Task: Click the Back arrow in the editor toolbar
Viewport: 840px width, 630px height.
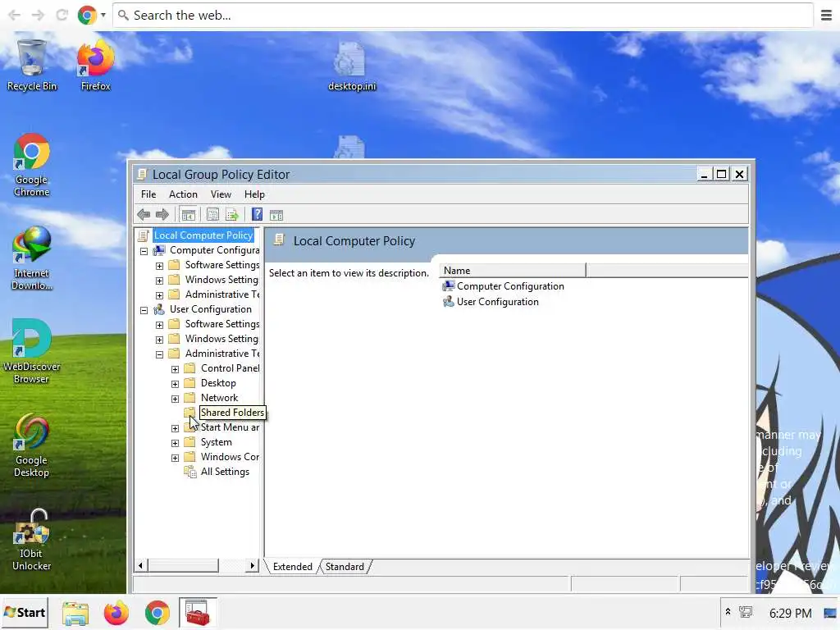Action: pyautogui.click(x=144, y=215)
